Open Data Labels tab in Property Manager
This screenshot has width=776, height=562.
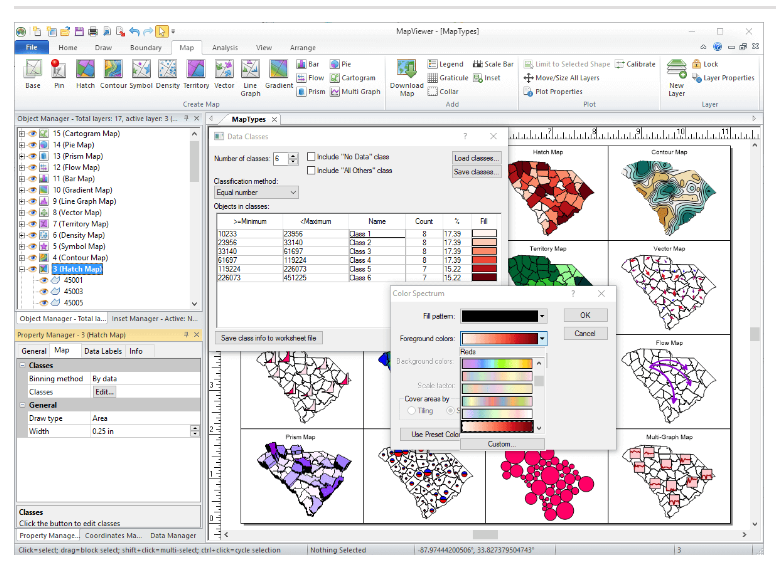(x=103, y=351)
